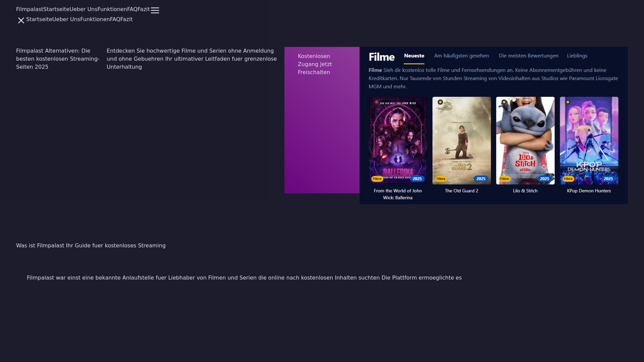The height and width of the screenshot is (362, 644).
Task: Click the Entdecken Sie hochwertige Filme paragraph
Action: [192, 59]
